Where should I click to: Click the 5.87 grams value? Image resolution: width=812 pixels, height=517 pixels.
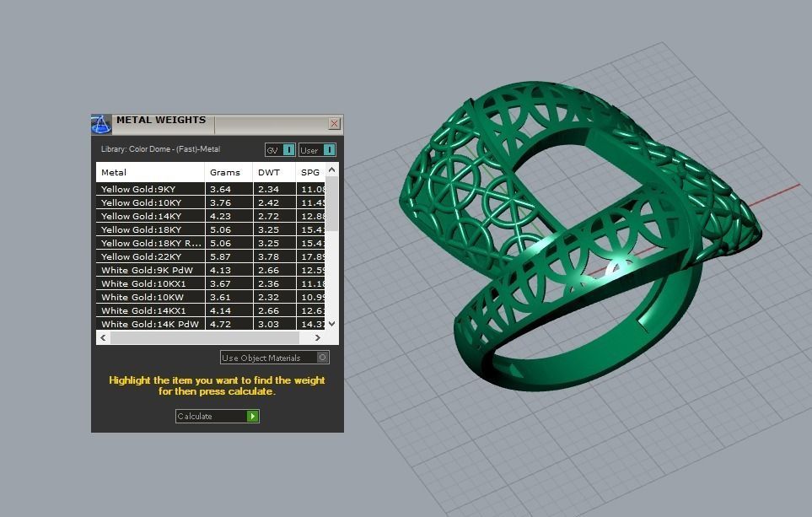(x=220, y=256)
